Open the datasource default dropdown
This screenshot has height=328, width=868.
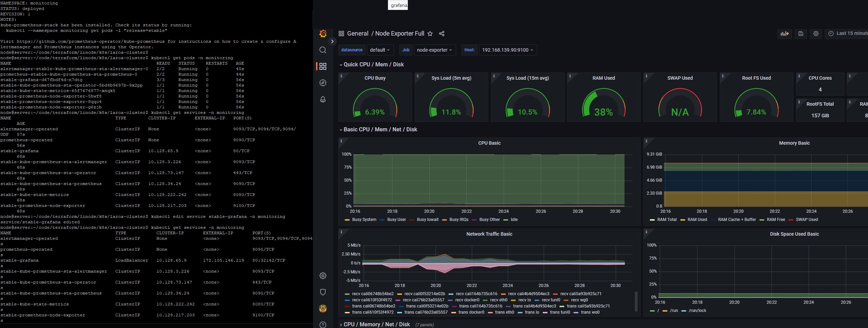[x=380, y=50]
